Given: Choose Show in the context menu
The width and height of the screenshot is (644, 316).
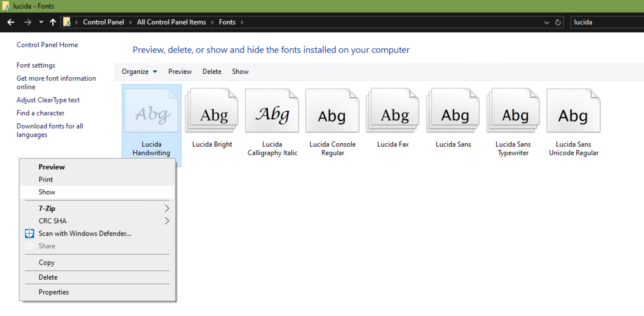Looking at the screenshot, I should pyautogui.click(x=47, y=192).
